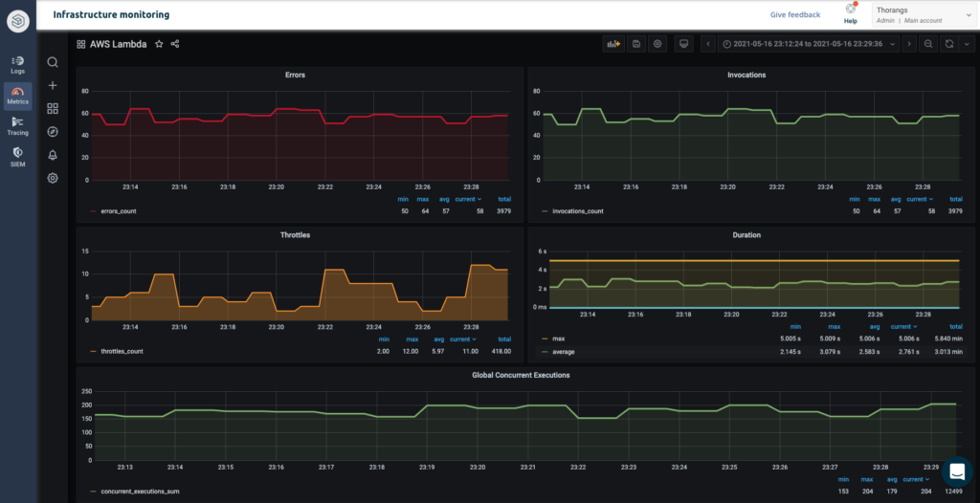This screenshot has height=503, width=980.
Task: Add a new panel to dashboard
Action: pyautogui.click(x=613, y=44)
